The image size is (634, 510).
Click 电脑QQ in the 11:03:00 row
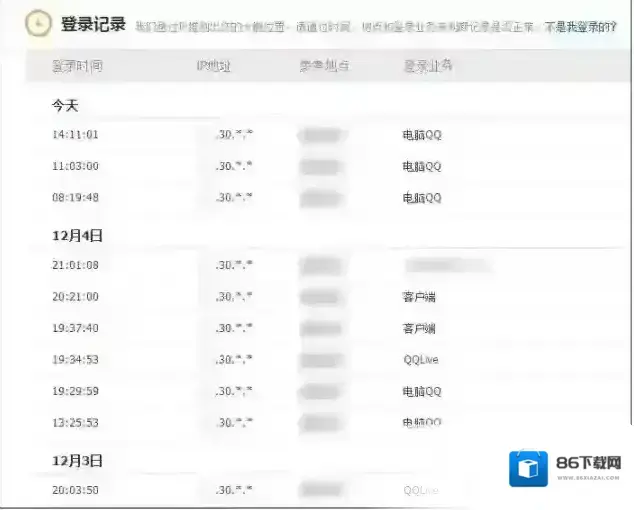pyautogui.click(x=422, y=166)
